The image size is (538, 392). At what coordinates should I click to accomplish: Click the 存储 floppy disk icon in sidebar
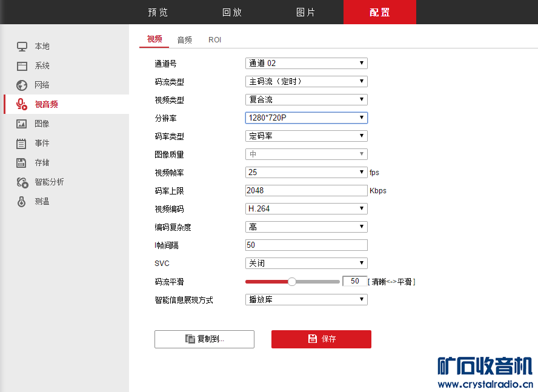[21, 163]
